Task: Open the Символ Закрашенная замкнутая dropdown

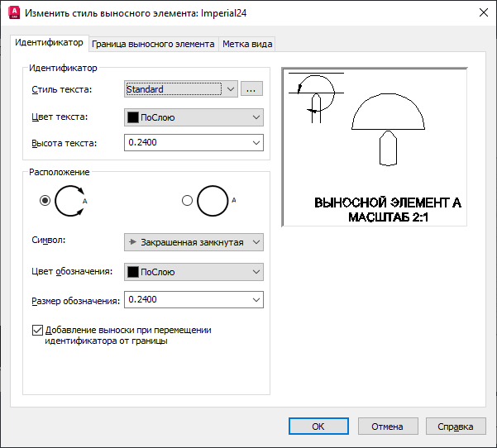Action: click(194, 242)
